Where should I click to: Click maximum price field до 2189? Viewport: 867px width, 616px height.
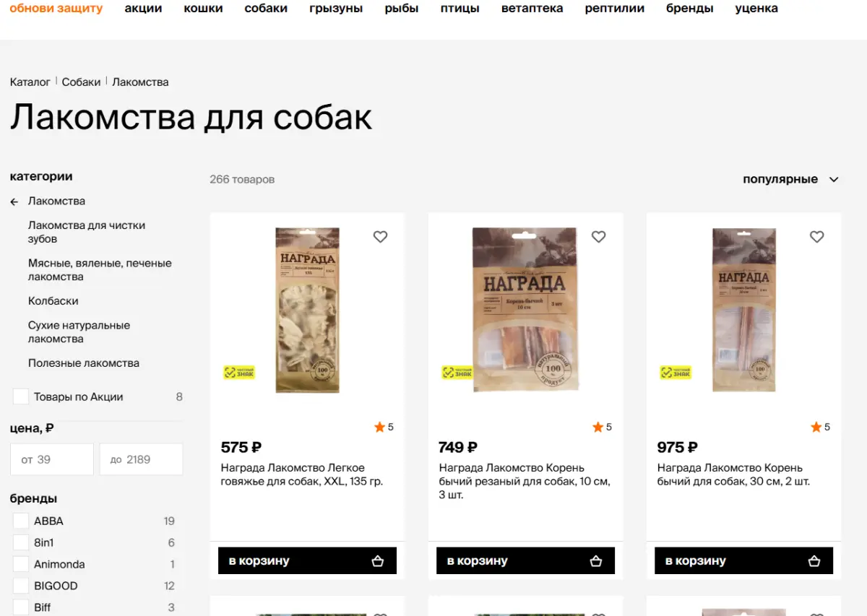click(141, 459)
